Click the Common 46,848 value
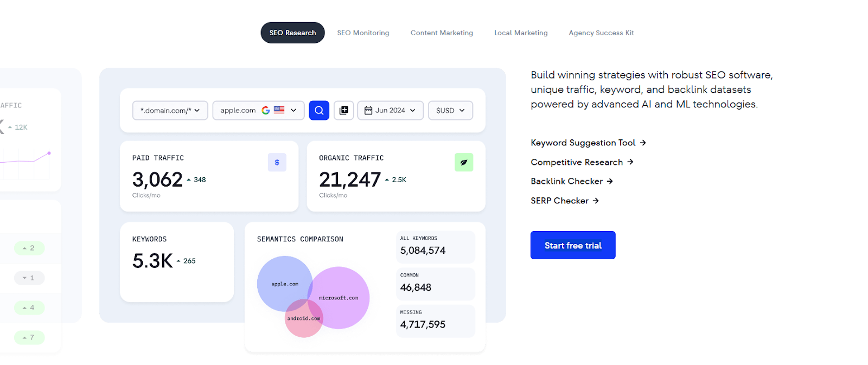868x365 pixels. coord(416,287)
